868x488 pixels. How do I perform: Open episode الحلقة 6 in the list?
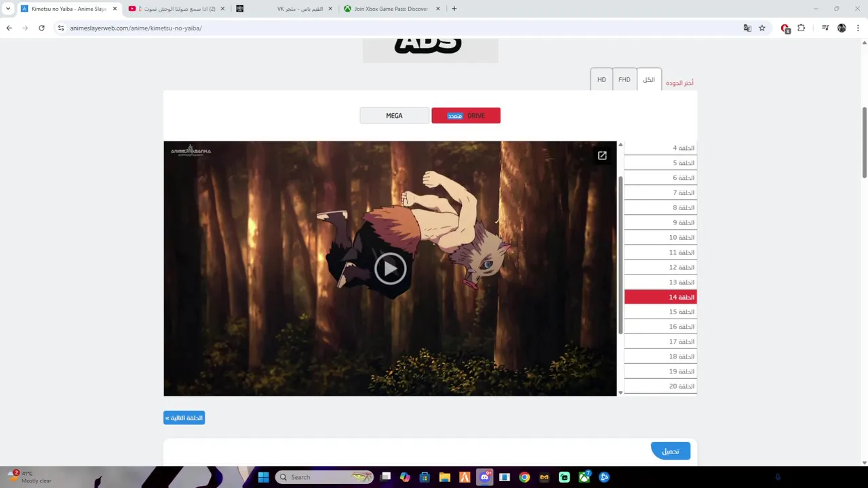(x=660, y=178)
